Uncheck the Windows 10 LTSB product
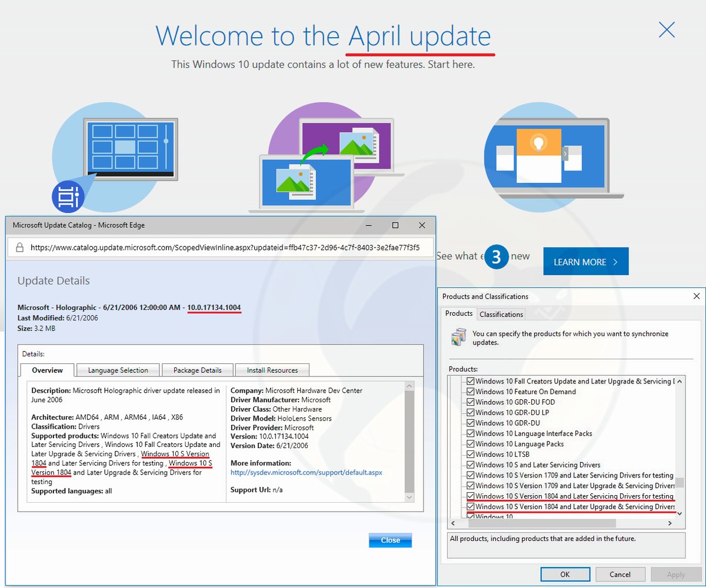The width and height of the screenshot is (706, 588). click(471, 454)
